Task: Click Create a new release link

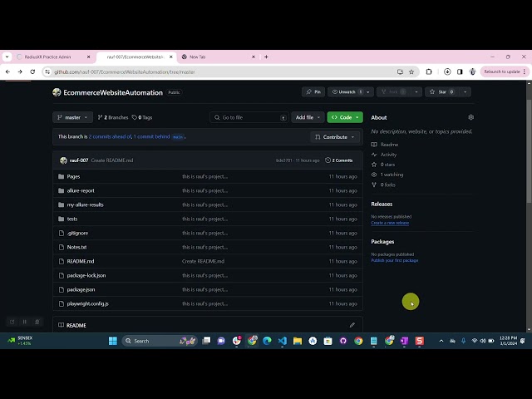Action: coord(390,223)
